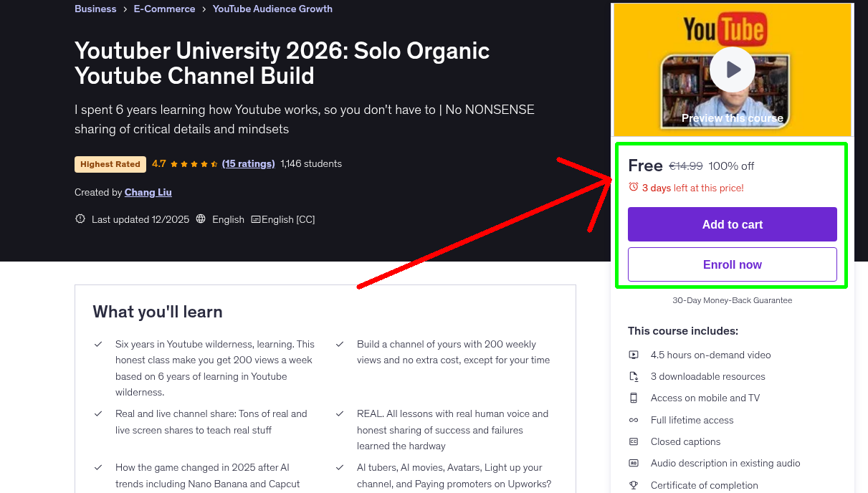The image size is (868, 493).
Task: Click the Certificate of completion trophy icon
Action: 634,485
